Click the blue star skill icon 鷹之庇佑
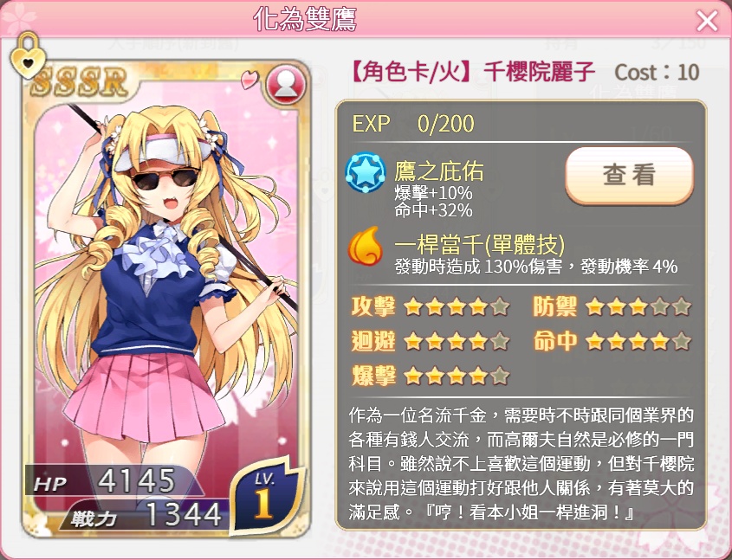Screen dimensions: 732x560 366,173
